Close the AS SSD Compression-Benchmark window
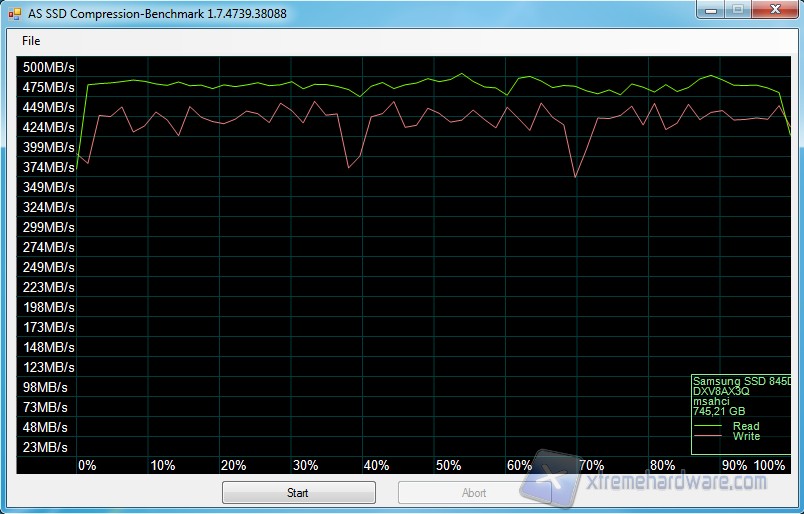Viewport: 804px width, 514px height. 774,10
